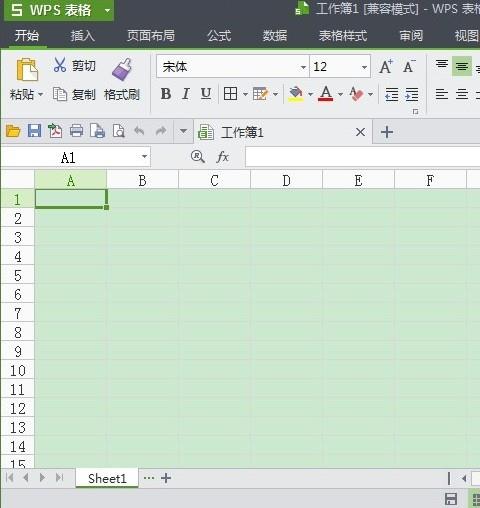This screenshot has width=480, height=508.
Task: Open the Print Preview icon
Action: pos(119,131)
